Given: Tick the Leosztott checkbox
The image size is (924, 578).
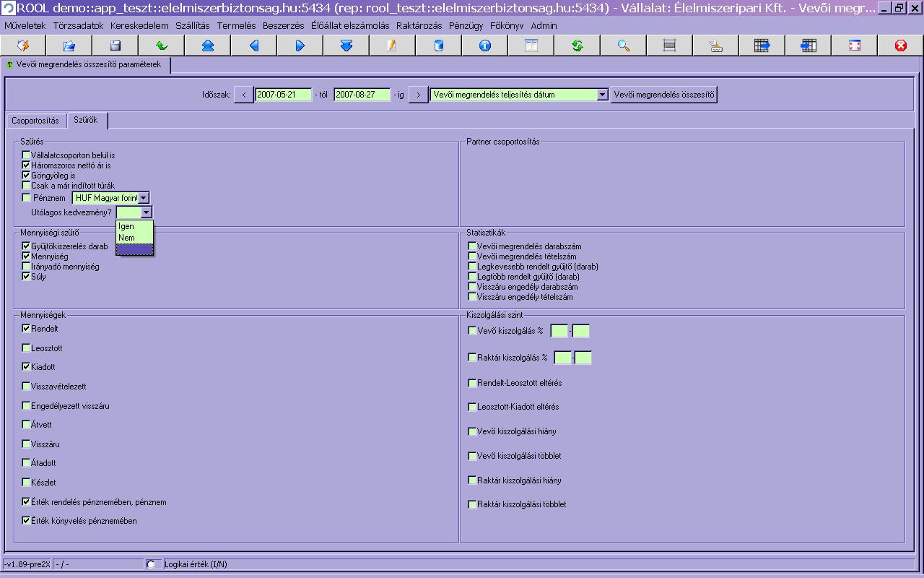Looking at the screenshot, I should (x=27, y=348).
